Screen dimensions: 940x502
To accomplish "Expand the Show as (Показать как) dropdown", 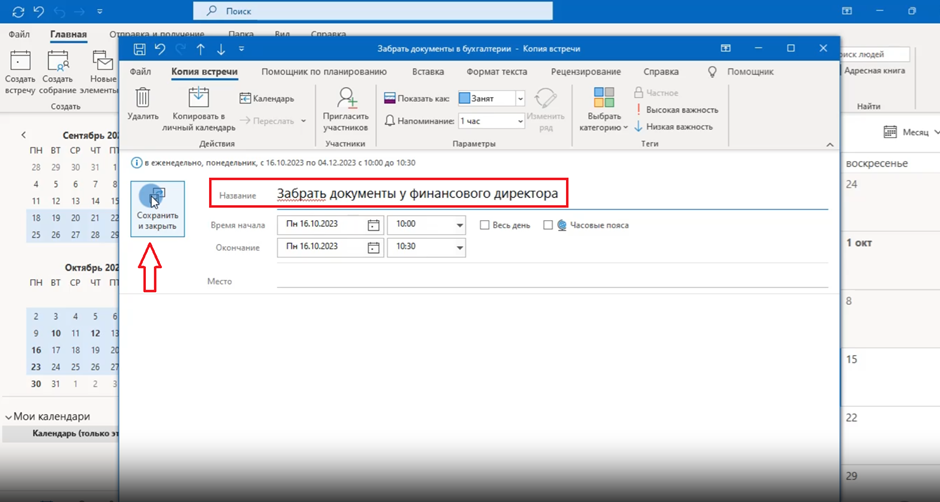I will coord(520,99).
